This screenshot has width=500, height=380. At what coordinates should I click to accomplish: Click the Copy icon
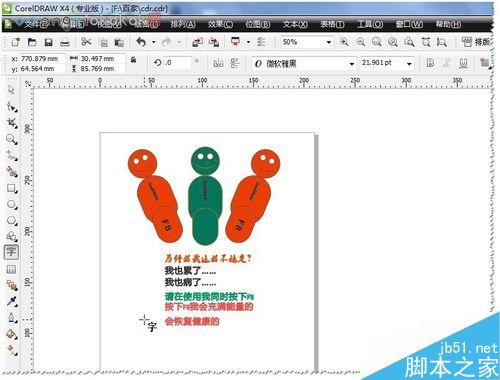[x=104, y=42]
